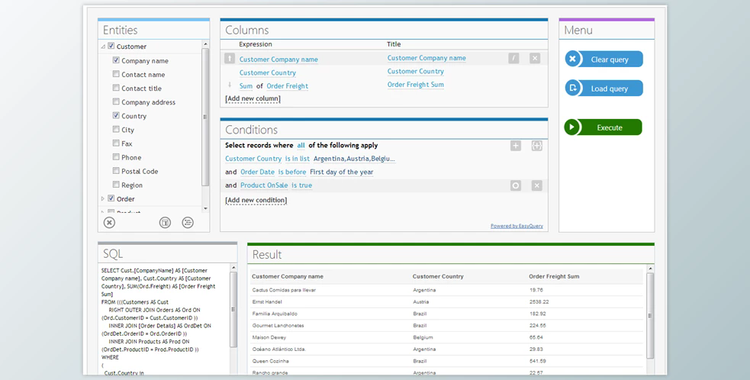The image size is (750, 380).
Task: Click the Clear query button
Action: point(604,59)
